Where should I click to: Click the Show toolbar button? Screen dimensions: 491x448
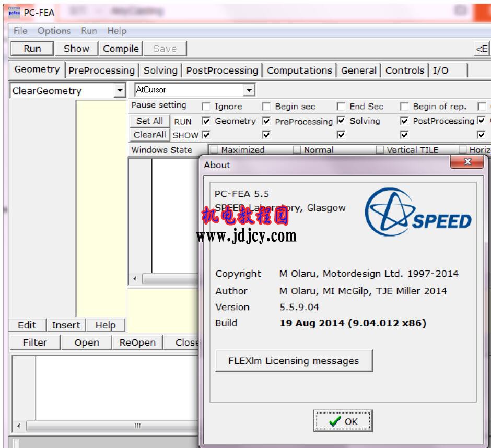click(76, 49)
